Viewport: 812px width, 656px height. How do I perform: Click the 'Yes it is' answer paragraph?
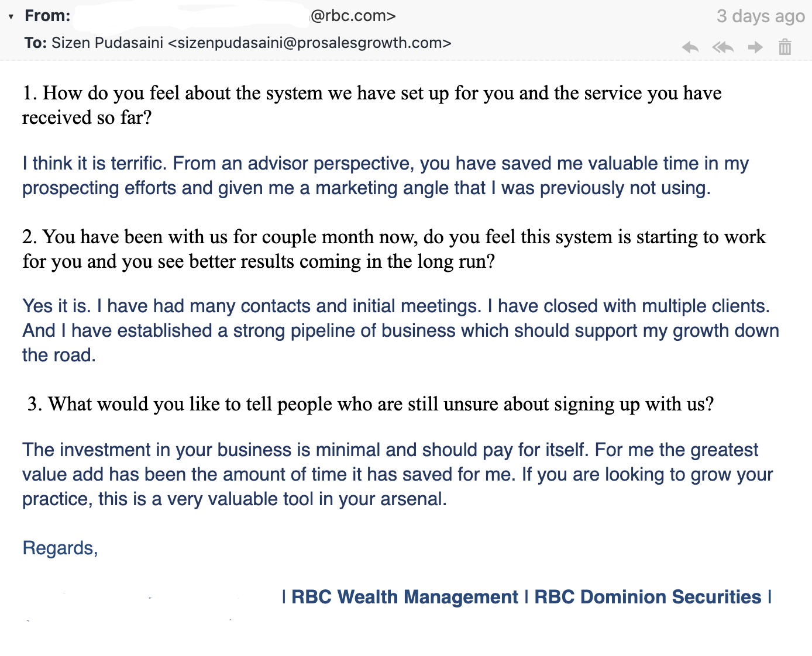[401, 330]
